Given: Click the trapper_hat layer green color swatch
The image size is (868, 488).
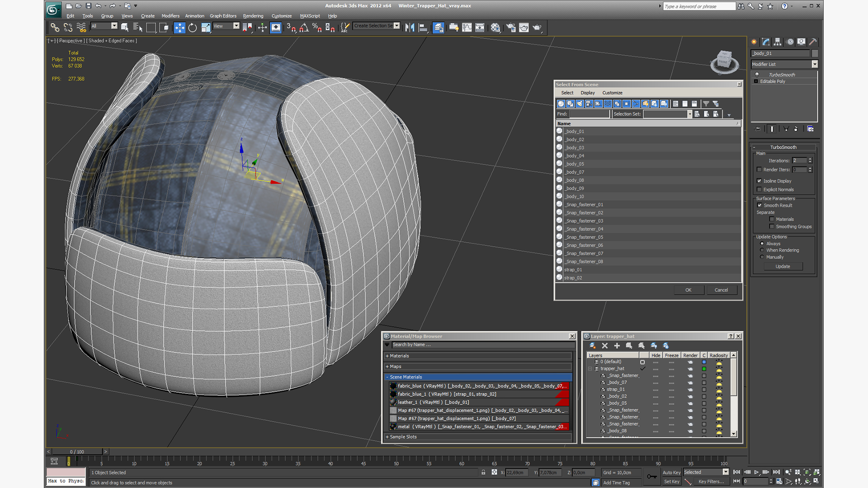Looking at the screenshot, I should 704,369.
